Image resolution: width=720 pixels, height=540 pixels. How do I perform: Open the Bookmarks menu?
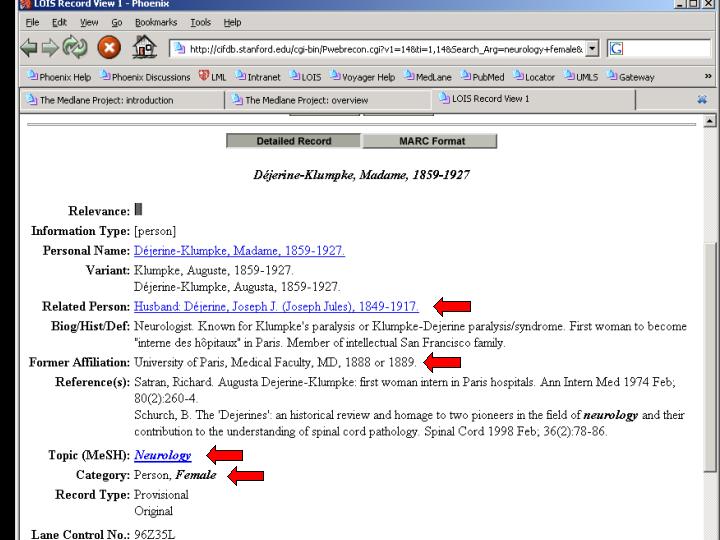pyautogui.click(x=154, y=22)
